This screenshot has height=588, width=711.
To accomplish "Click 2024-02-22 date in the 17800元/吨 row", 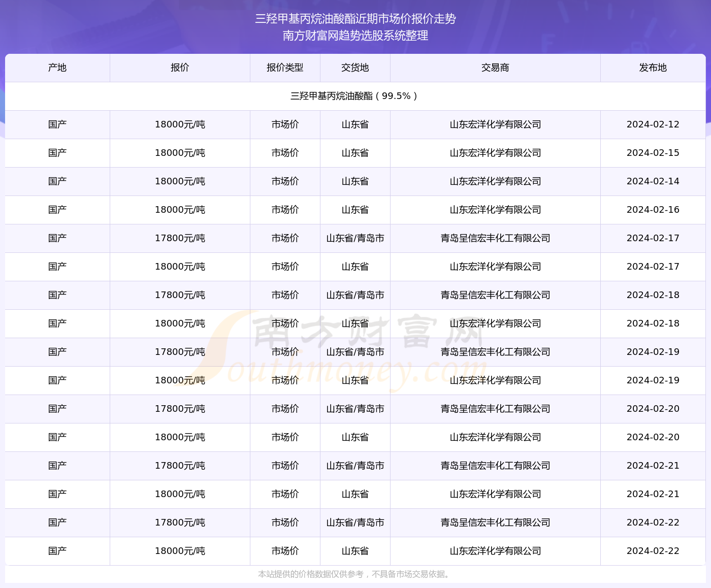I will [653, 522].
